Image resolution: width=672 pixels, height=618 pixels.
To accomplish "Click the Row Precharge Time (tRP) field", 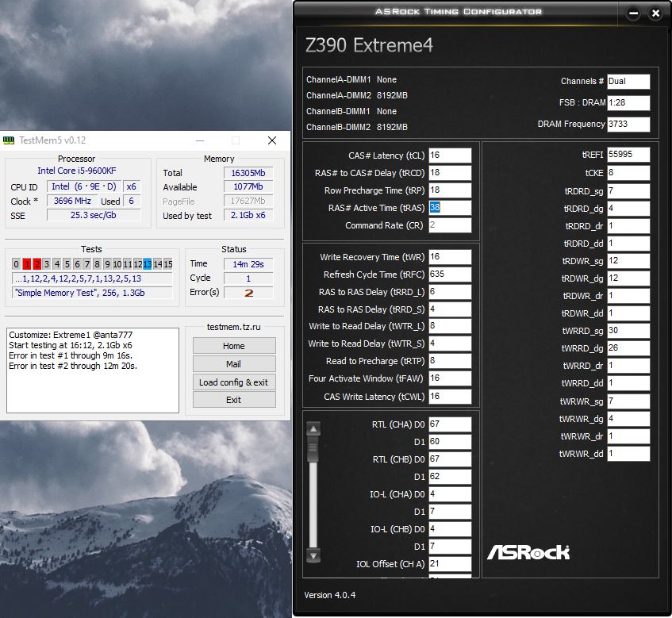I will 450,190.
